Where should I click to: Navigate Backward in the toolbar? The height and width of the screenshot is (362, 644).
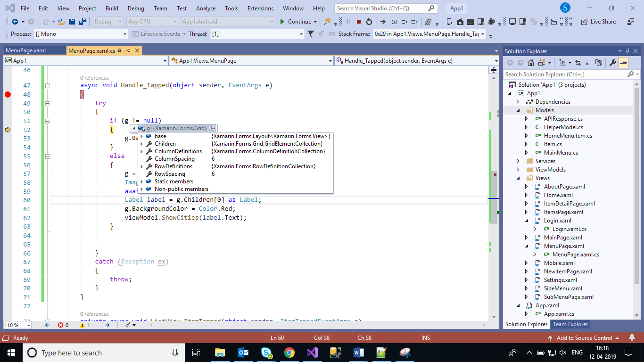15,22
